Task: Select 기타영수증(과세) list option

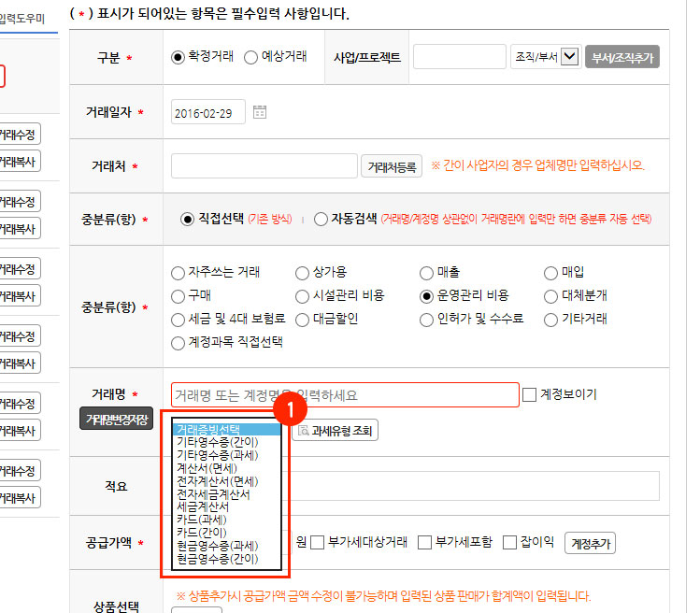Action: tap(217, 454)
